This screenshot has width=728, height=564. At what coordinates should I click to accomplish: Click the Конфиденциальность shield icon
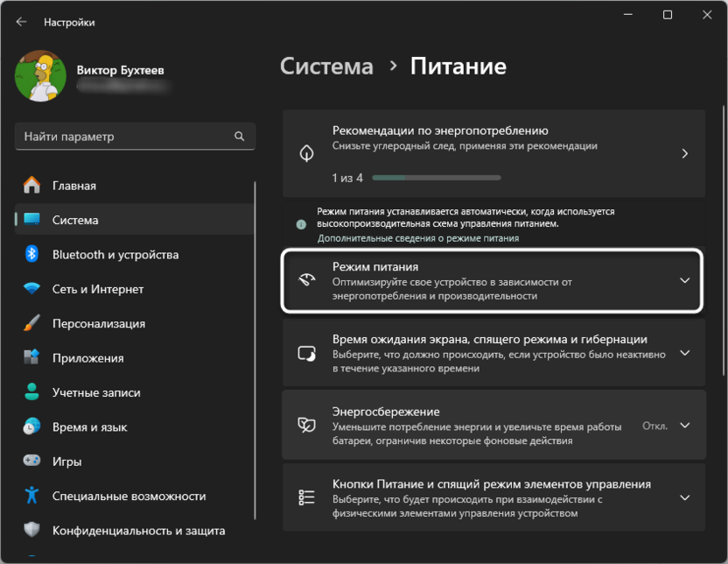(x=31, y=530)
